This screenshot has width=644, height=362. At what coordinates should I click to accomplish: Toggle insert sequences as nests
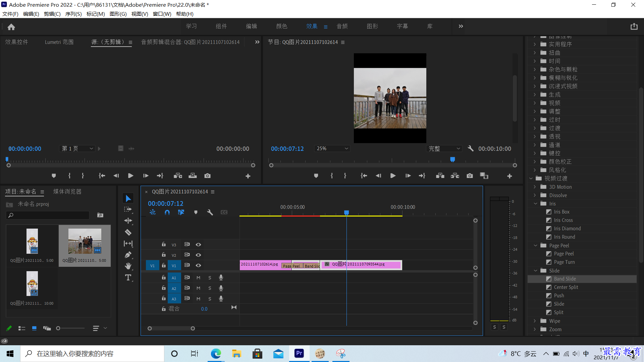tap(153, 212)
